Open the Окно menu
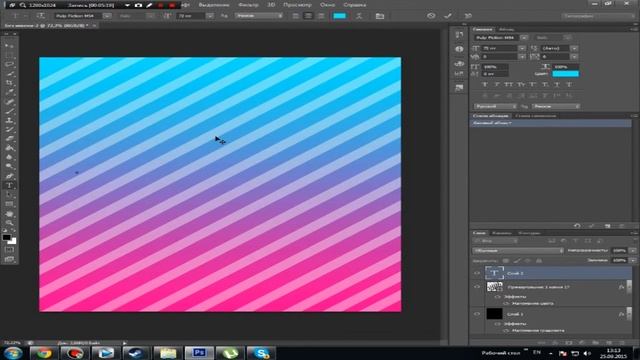This screenshot has width=640, height=360. coord(327,5)
